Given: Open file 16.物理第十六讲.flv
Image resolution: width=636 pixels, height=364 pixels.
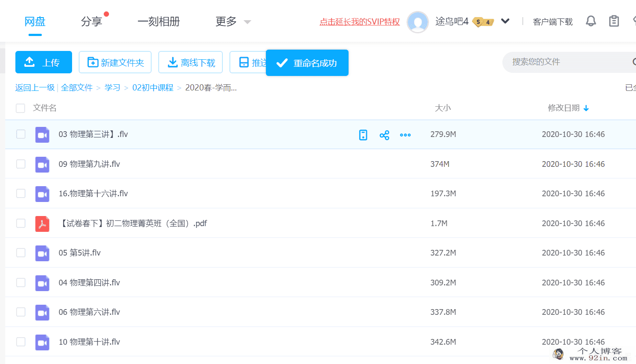Looking at the screenshot, I should (x=93, y=194).
